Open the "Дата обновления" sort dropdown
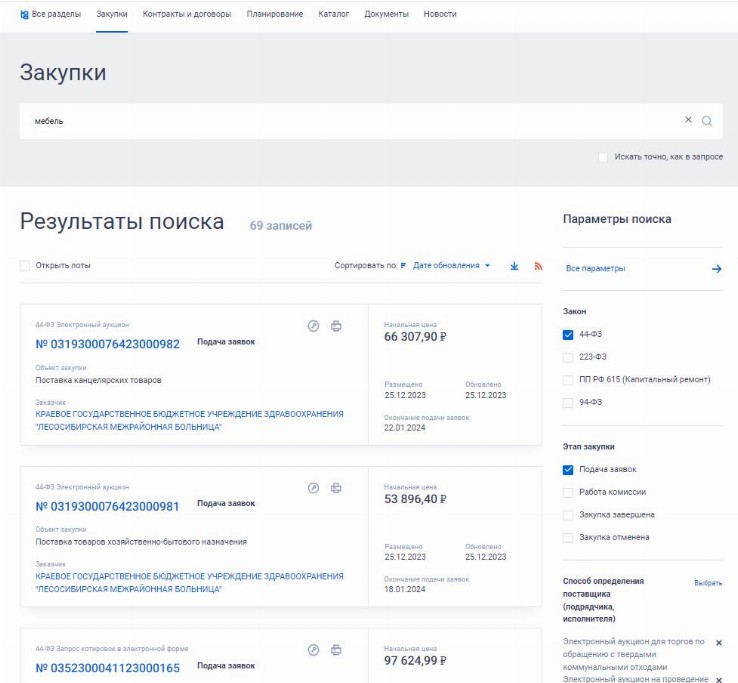 pyautogui.click(x=452, y=266)
